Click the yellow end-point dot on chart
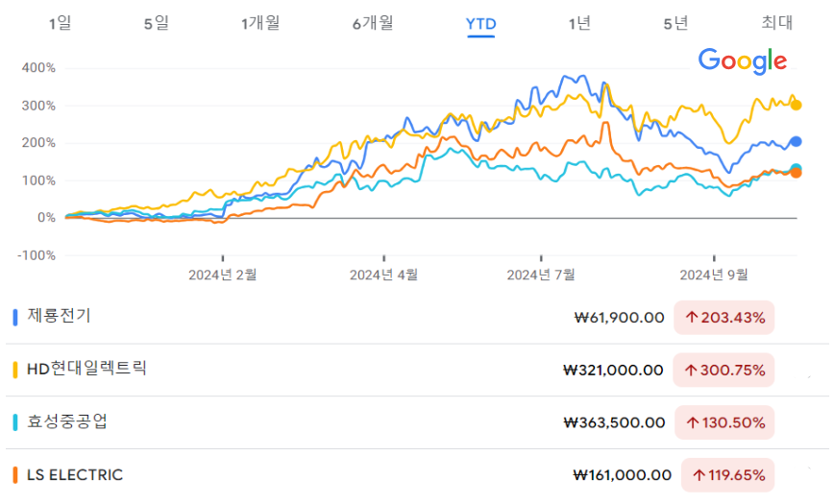The width and height of the screenshot is (834, 504). pyautogui.click(x=796, y=106)
